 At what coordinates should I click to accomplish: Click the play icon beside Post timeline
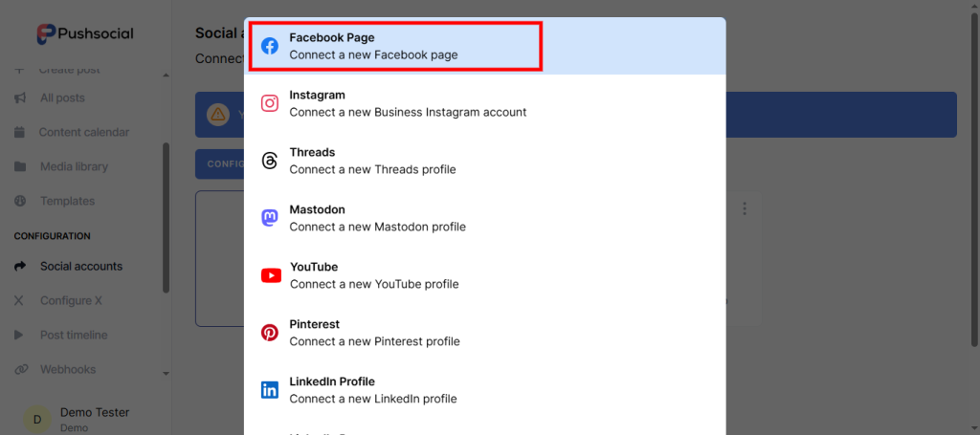tap(19, 336)
